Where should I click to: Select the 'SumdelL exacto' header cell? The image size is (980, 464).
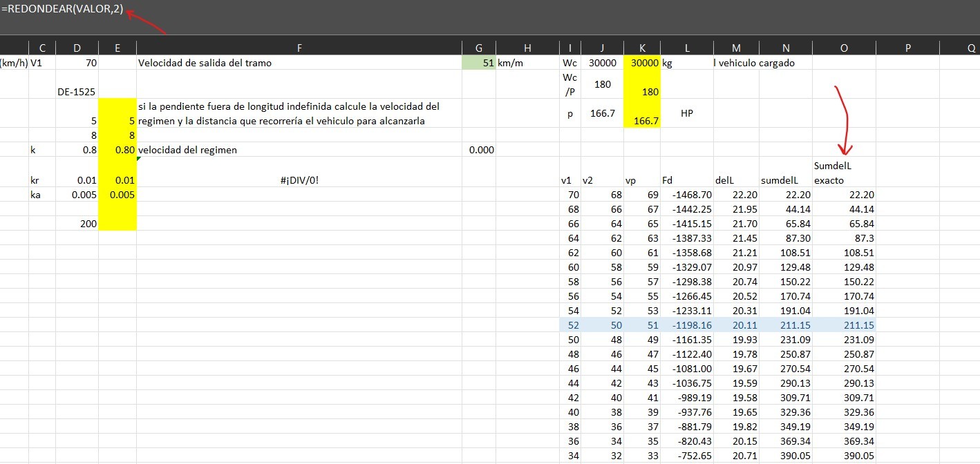pos(844,173)
